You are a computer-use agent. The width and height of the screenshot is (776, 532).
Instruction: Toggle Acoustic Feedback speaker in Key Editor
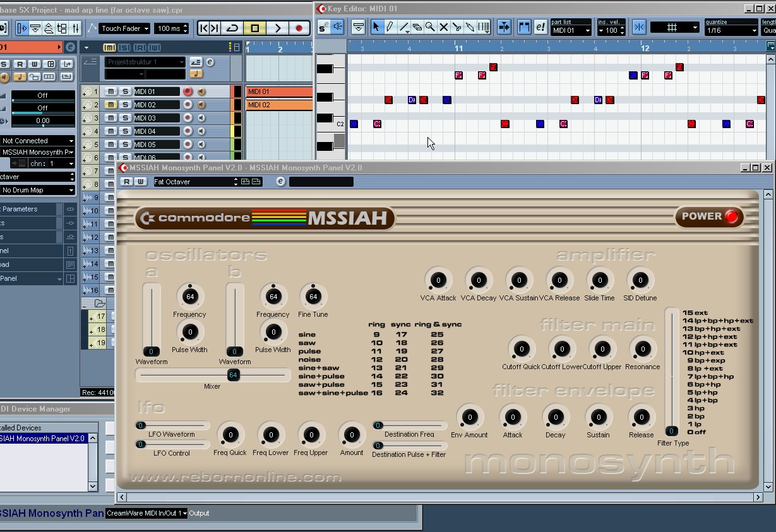coord(337,27)
